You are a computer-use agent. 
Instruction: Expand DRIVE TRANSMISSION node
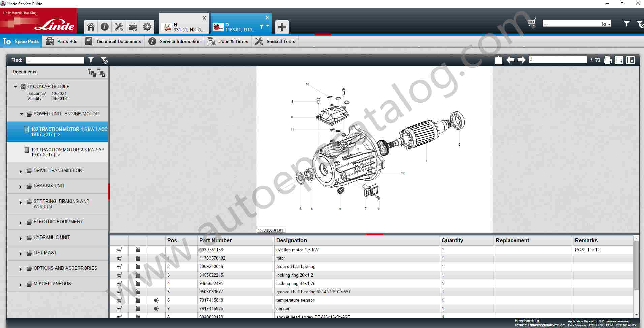tap(20, 171)
